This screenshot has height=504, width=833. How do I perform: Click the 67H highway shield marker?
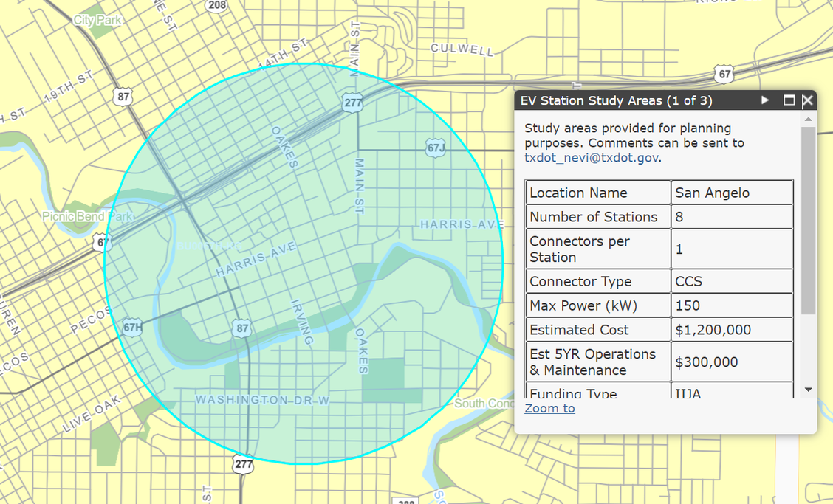point(133,326)
